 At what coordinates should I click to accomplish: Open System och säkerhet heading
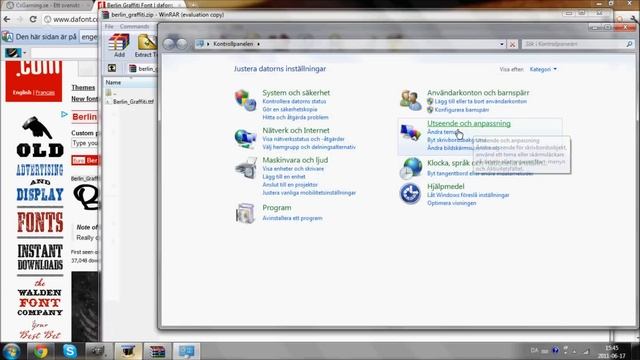pyautogui.click(x=296, y=93)
